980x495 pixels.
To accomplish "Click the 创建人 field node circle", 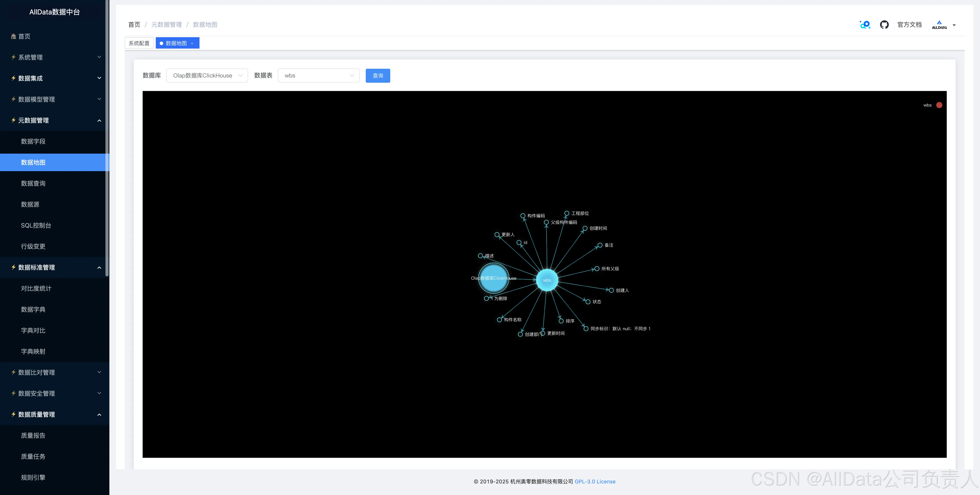I will (x=611, y=290).
